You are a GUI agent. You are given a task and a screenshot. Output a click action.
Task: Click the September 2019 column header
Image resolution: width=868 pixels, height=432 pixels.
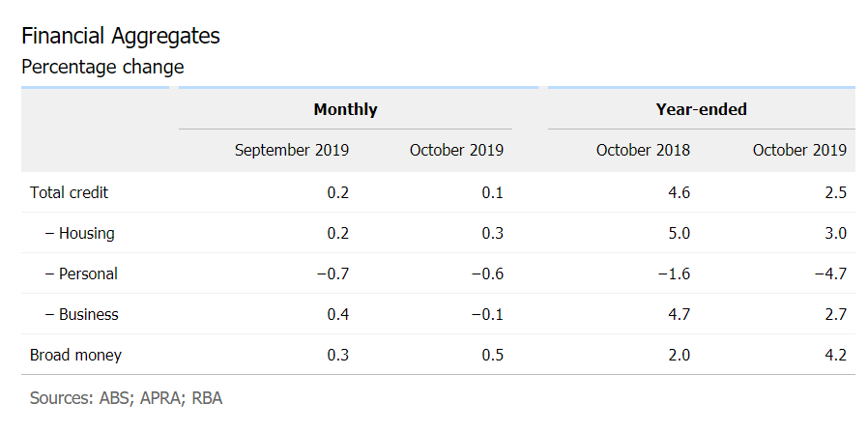point(292,150)
